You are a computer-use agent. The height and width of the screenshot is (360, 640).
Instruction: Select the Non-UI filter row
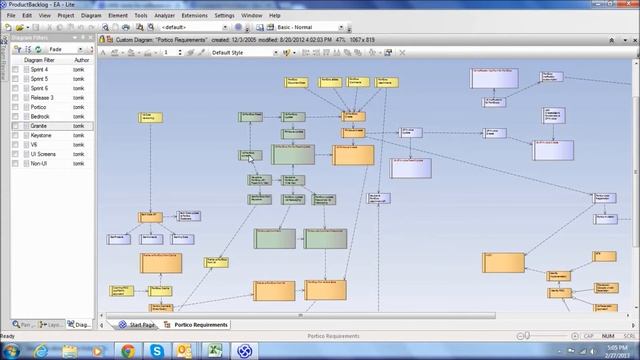pyautogui.click(x=52, y=163)
